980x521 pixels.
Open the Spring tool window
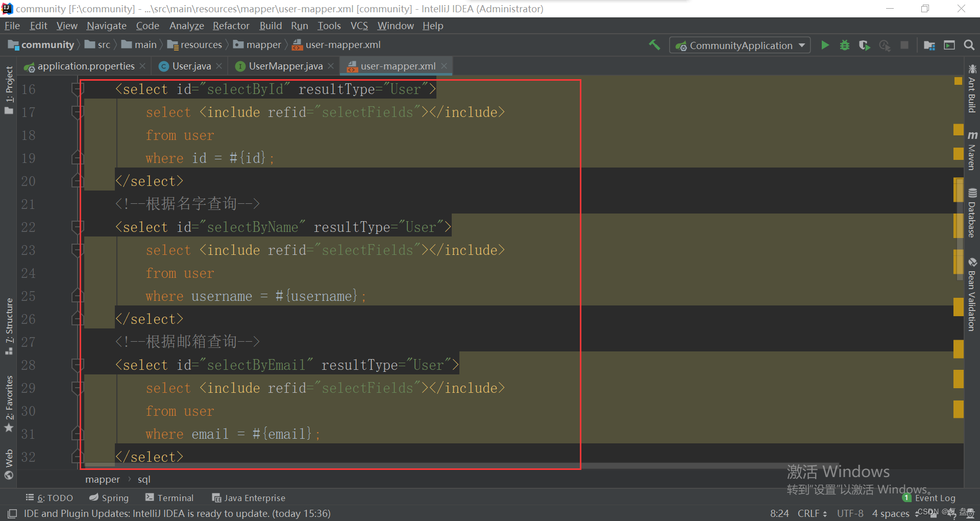109,498
